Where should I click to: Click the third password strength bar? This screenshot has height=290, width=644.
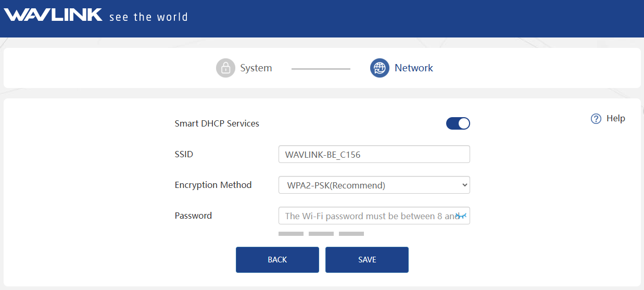(351, 234)
